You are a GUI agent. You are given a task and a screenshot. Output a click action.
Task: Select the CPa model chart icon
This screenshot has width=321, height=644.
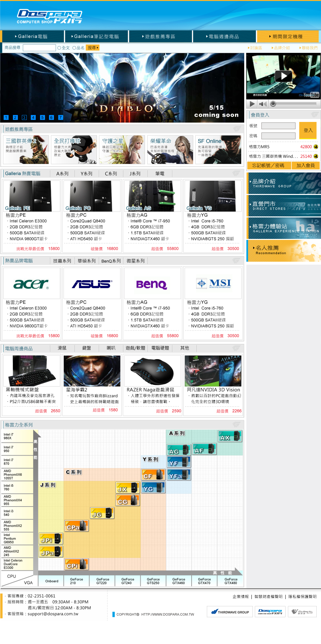click(76, 526)
